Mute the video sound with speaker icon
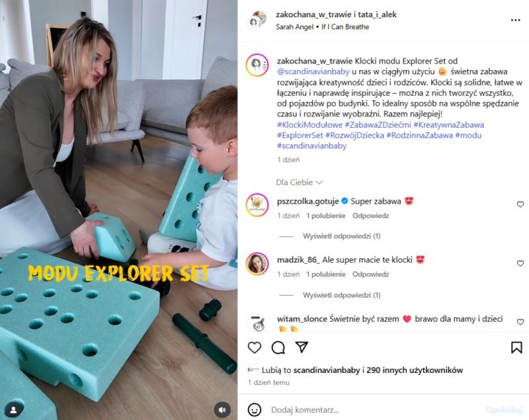The height and width of the screenshot is (420, 529). pos(222,410)
